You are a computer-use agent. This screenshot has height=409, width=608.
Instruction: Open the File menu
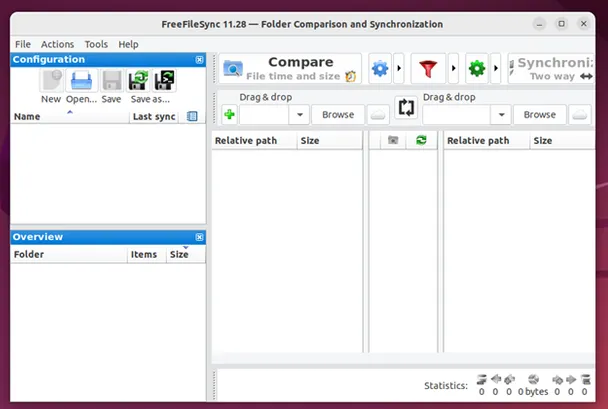(x=23, y=44)
